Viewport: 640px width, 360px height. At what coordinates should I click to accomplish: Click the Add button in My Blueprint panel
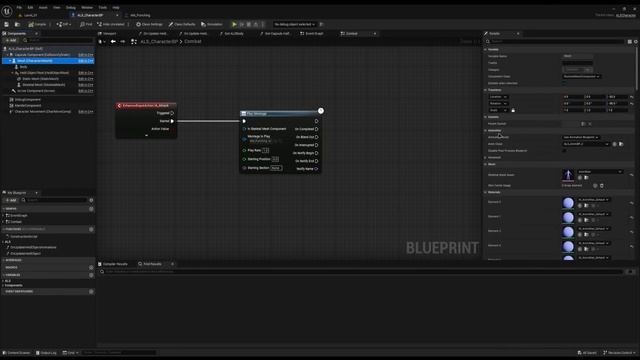pyautogui.click(x=11, y=200)
